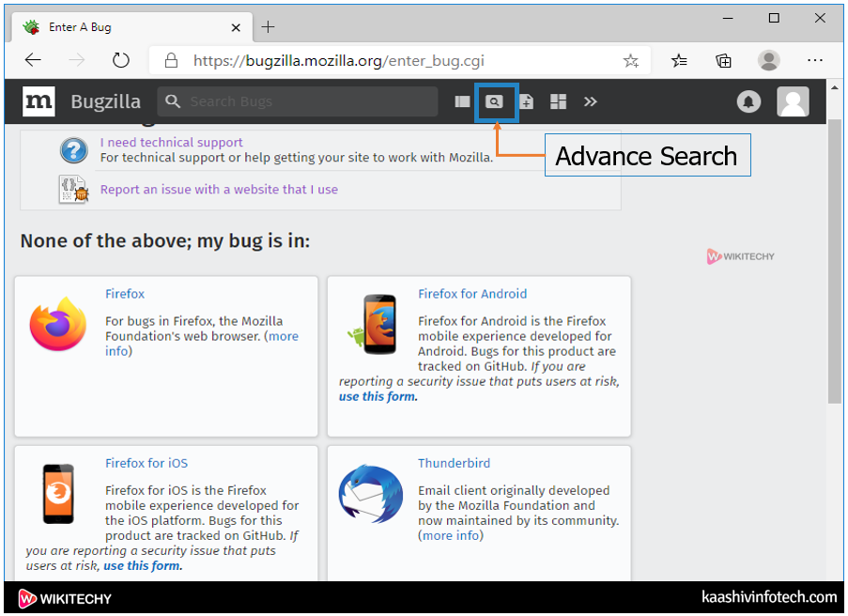Select the Firefox product link
The image size is (848, 616).
pos(125,294)
